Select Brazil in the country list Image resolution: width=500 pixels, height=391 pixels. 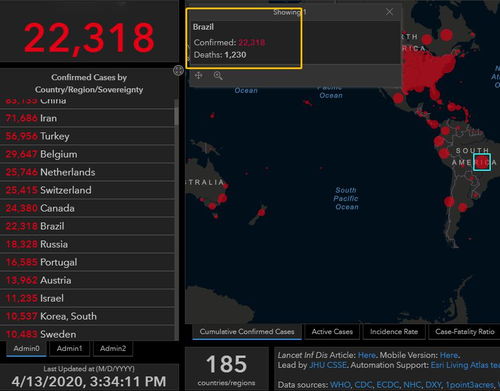click(x=87, y=226)
